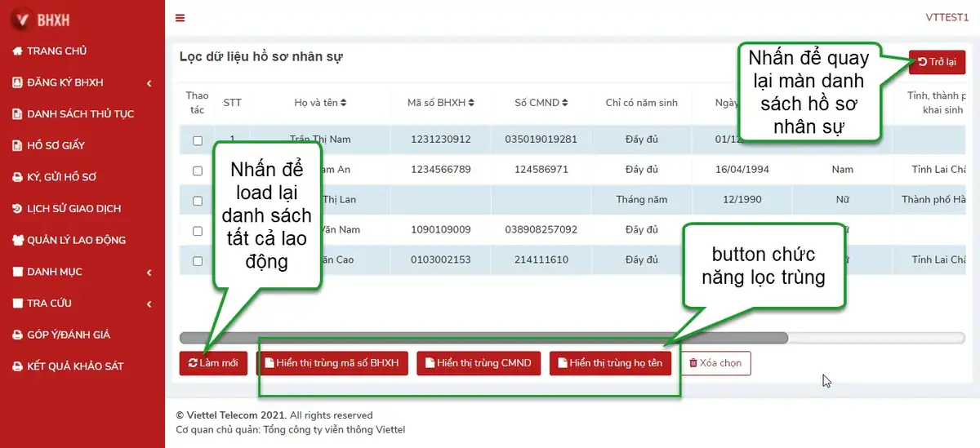The width and height of the screenshot is (980, 448).
Task: Click BHXH number 1234566789 cell
Action: [441, 170]
